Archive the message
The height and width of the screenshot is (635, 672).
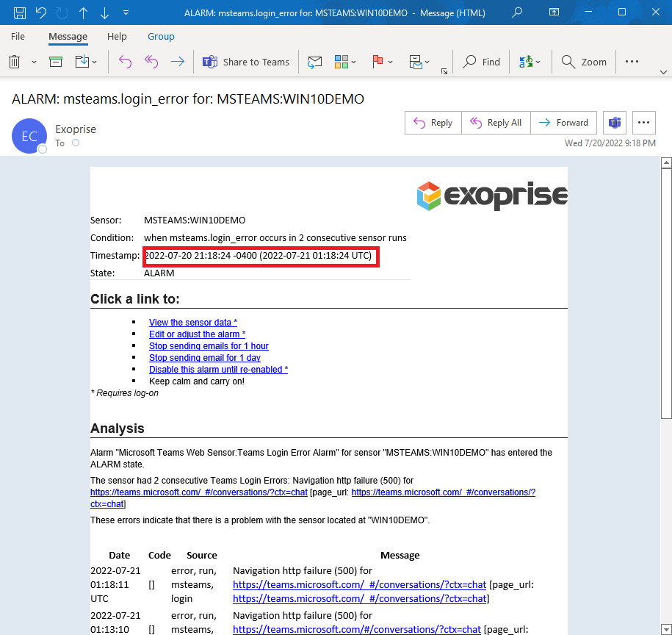56,62
